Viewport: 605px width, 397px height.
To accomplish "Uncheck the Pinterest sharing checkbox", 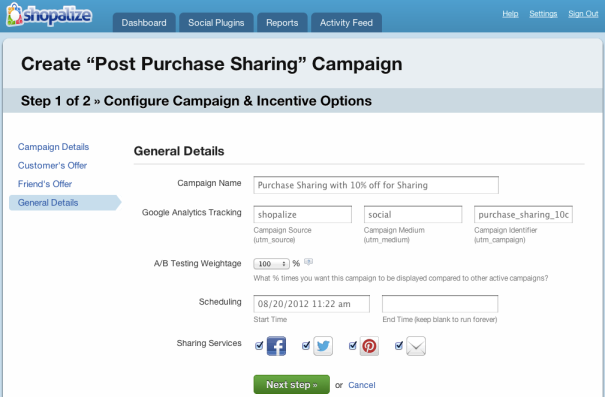I will click(353, 346).
